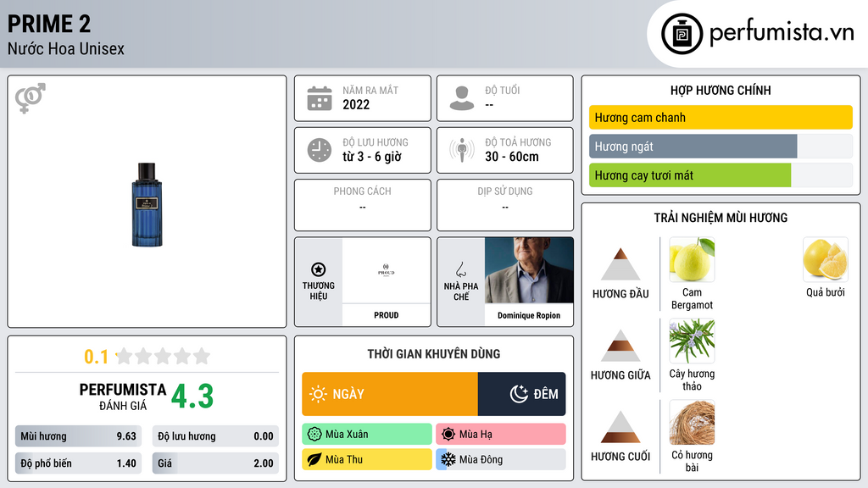Select the Mùa Hạ season bar
868x488 pixels.
coord(501,435)
